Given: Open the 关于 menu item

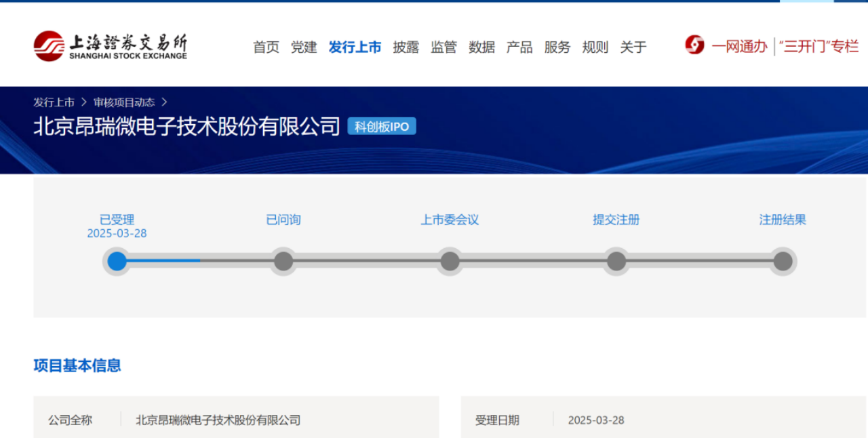Looking at the screenshot, I should tap(633, 47).
